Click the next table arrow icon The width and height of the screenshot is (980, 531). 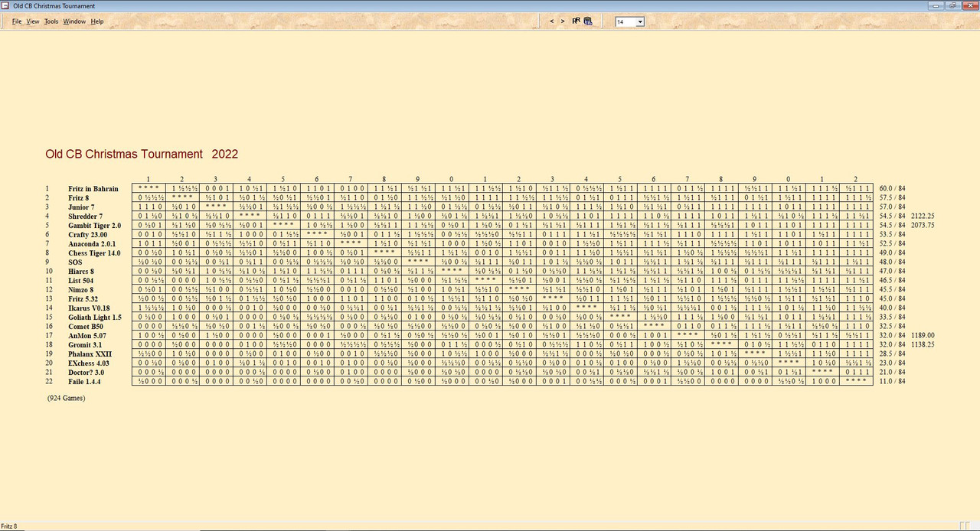click(x=563, y=21)
